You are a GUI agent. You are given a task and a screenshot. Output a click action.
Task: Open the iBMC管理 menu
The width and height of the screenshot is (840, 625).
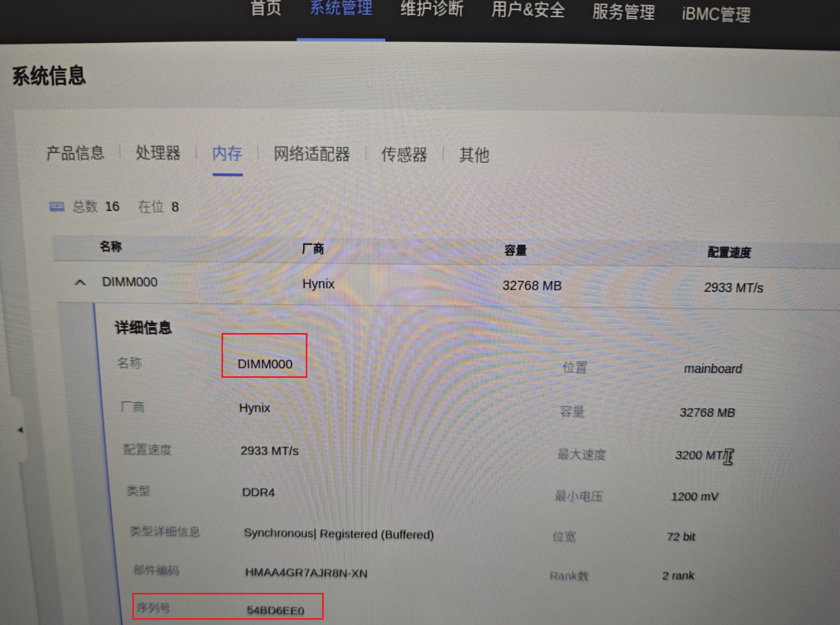tap(716, 14)
